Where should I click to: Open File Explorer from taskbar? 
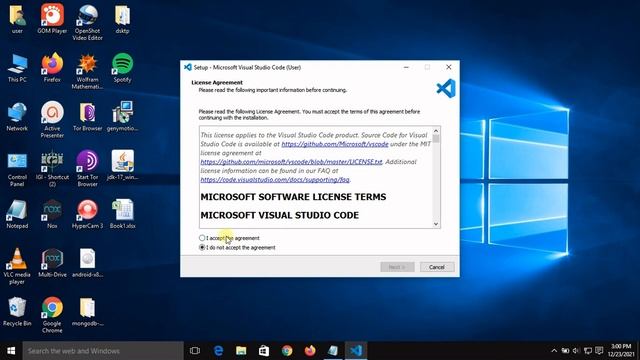point(241,351)
